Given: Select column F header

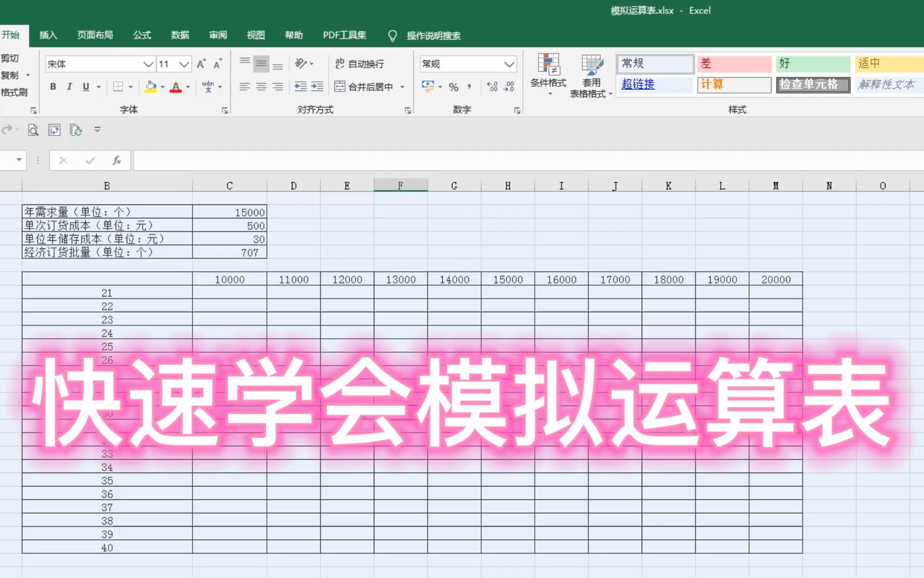Looking at the screenshot, I should 401,186.
